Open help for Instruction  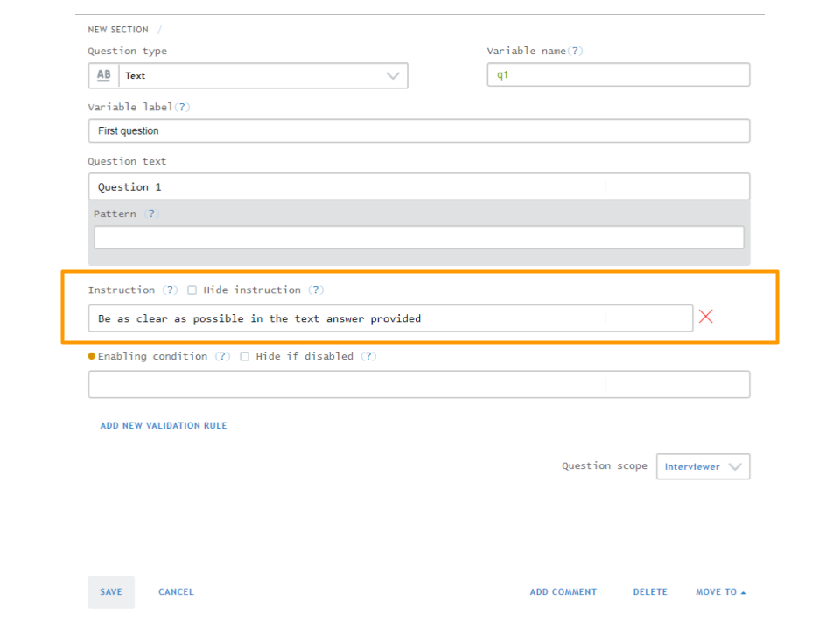click(x=170, y=290)
